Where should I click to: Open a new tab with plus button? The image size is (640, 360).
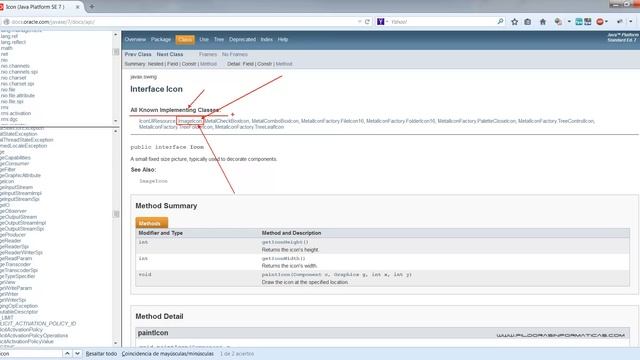[x=91, y=7]
